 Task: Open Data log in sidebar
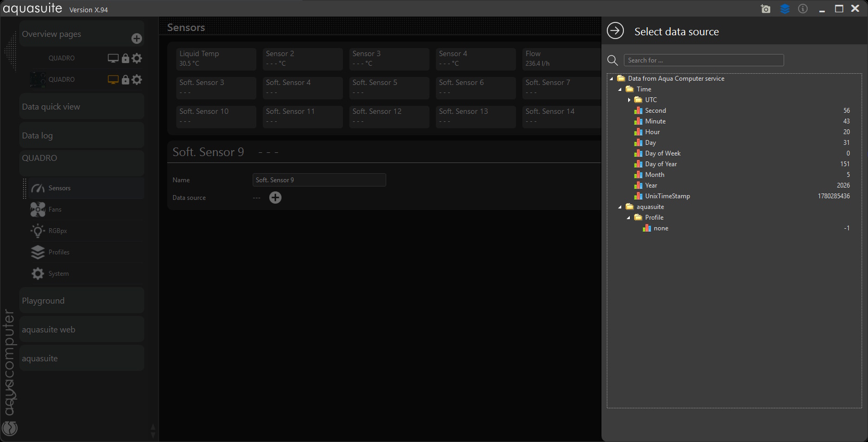(x=82, y=135)
